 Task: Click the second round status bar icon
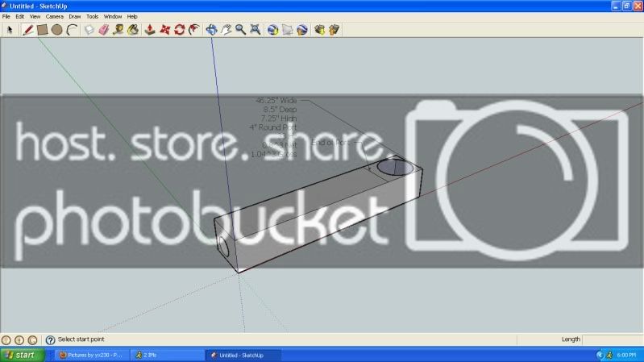[x=19, y=339]
